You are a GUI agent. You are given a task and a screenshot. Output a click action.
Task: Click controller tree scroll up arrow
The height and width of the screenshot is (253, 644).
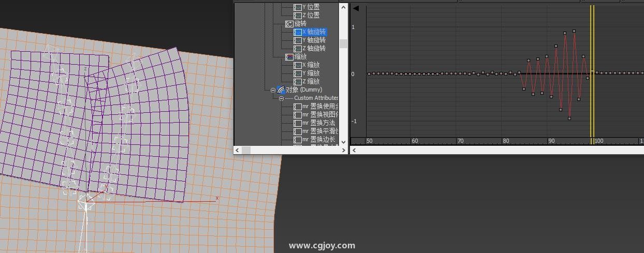(343, 7)
